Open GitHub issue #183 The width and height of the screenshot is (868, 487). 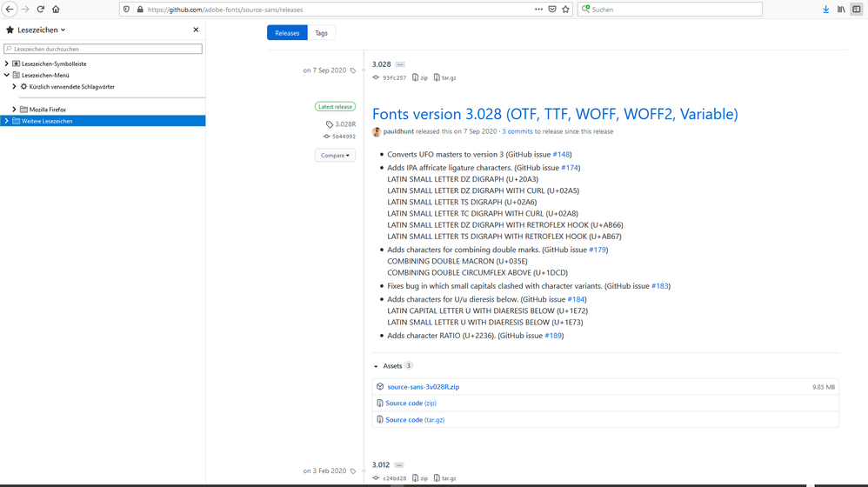tap(660, 286)
